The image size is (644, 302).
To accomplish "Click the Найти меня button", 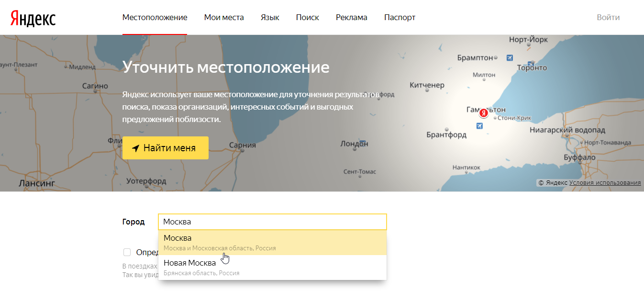I will 166,148.
